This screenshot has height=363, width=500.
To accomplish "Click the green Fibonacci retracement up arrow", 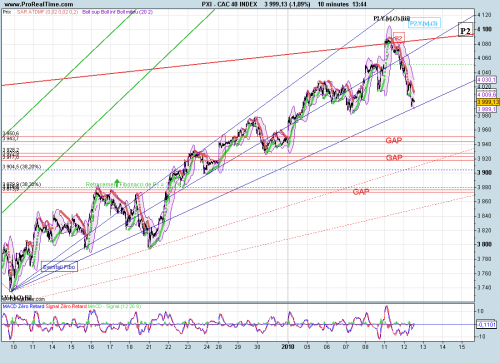I will [117, 183].
